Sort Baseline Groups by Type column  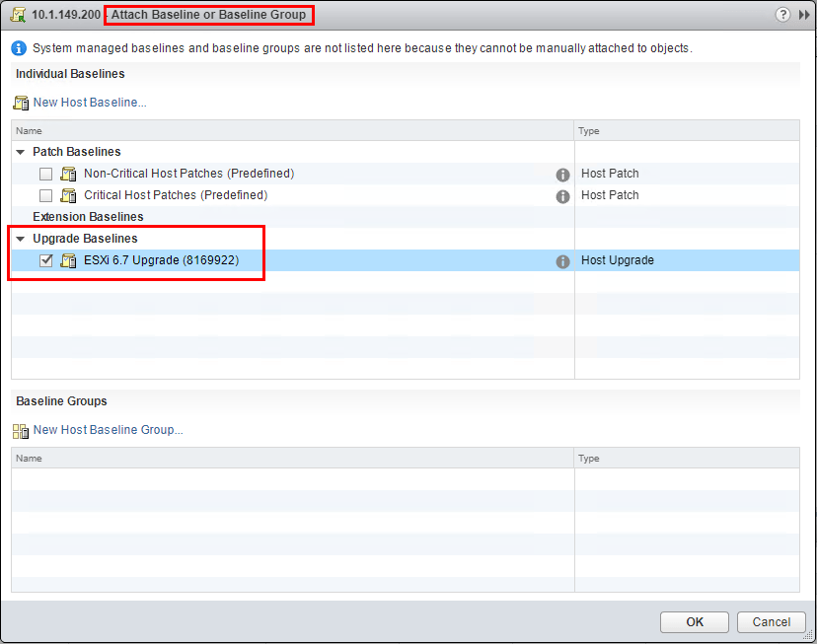click(x=687, y=459)
